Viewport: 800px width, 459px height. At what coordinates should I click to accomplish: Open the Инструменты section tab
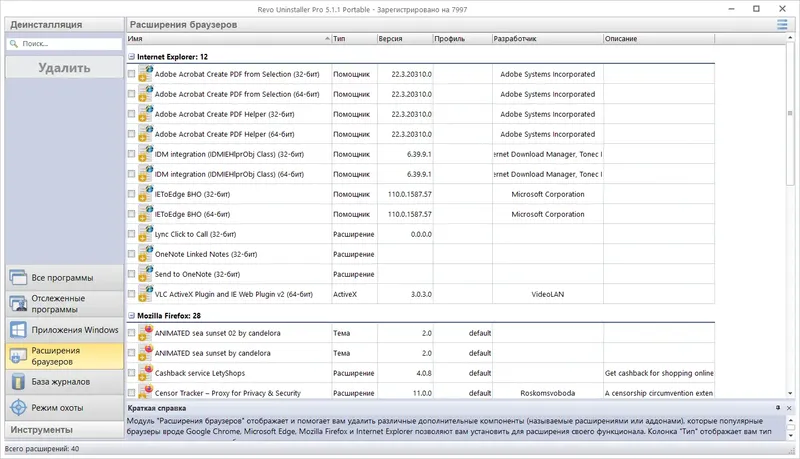point(64,430)
